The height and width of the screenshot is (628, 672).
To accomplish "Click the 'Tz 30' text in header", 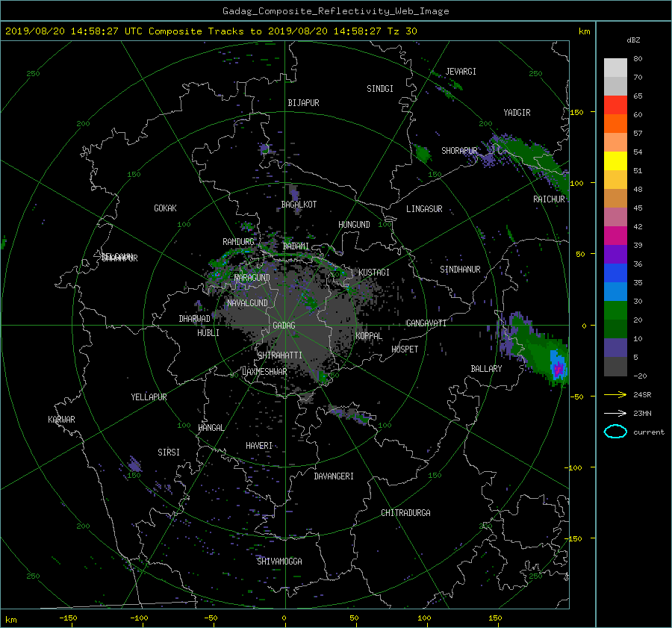I will coord(402,31).
